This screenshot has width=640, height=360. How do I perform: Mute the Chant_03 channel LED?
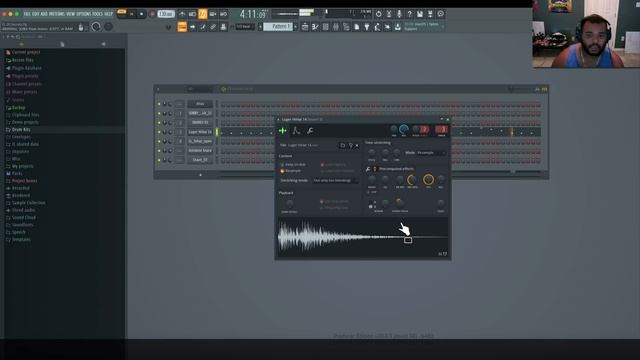point(159,160)
